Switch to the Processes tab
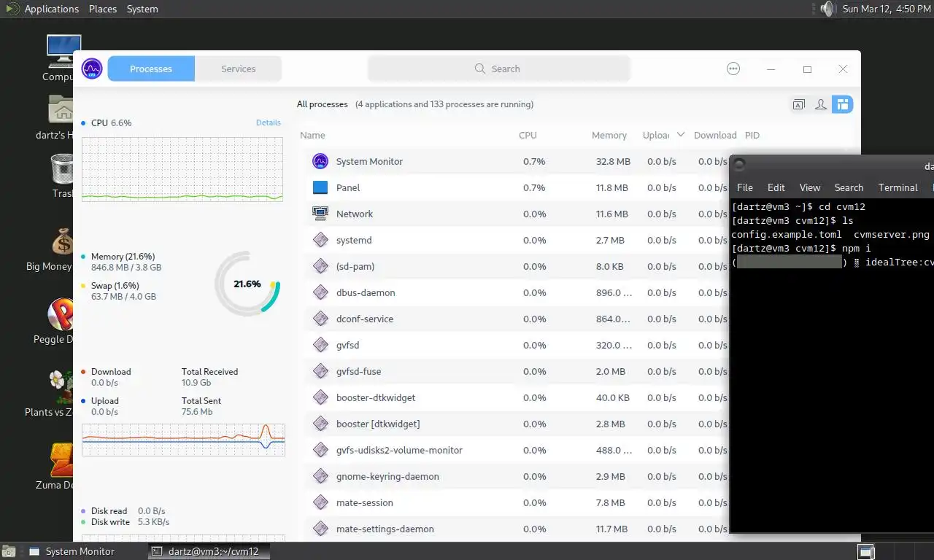Screen dimensions: 934x560 click(x=151, y=69)
